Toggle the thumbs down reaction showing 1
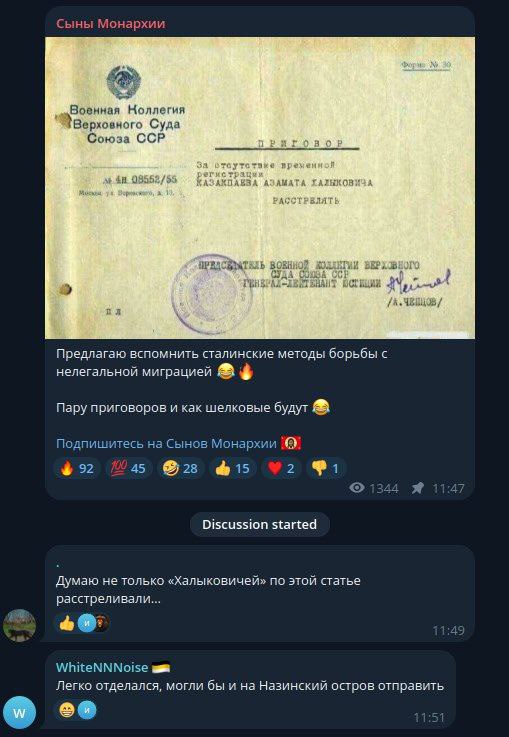The width and height of the screenshot is (509, 737). pyautogui.click(x=326, y=468)
